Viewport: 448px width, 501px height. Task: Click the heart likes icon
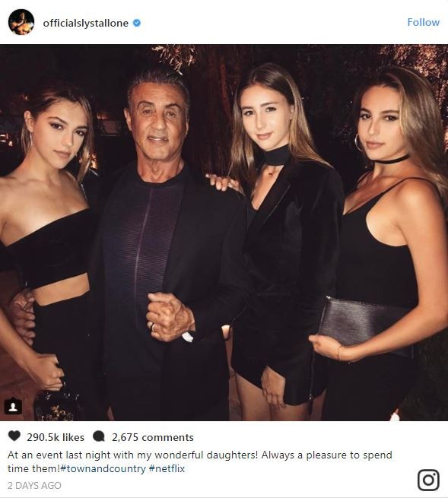14,436
